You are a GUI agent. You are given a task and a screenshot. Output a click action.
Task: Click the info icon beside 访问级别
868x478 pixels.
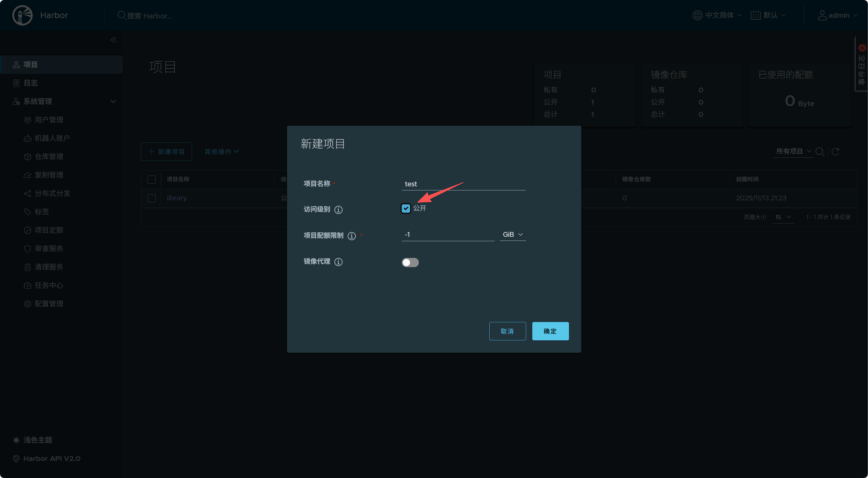click(338, 210)
